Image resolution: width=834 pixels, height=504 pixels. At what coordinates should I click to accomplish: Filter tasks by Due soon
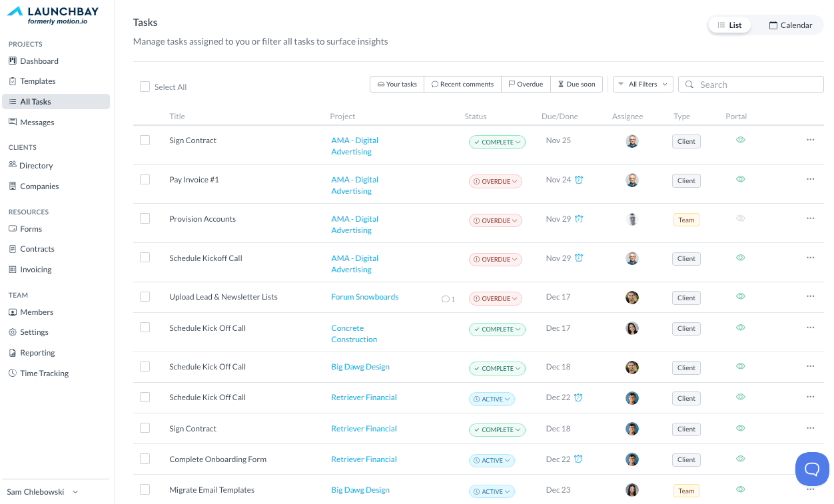coord(576,84)
